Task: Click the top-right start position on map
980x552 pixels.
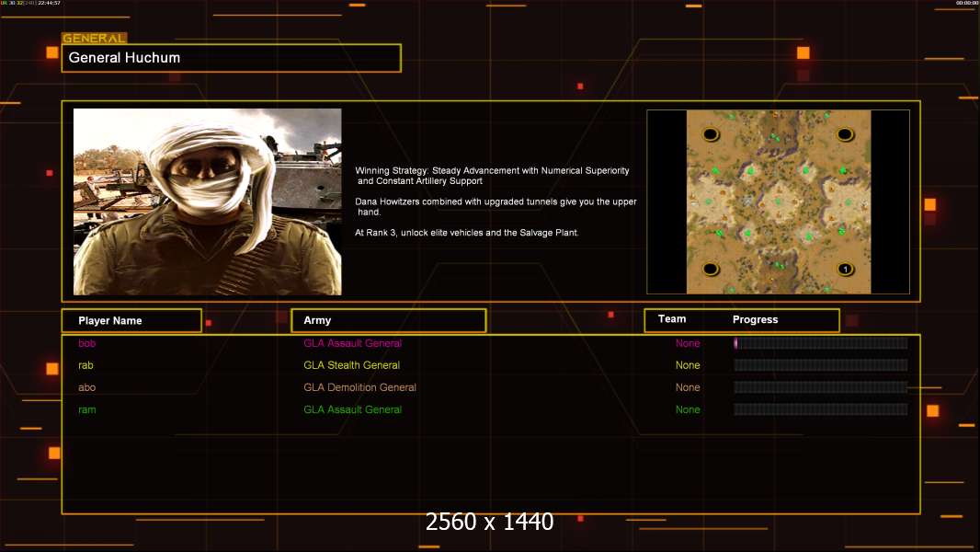Action: (845, 134)
